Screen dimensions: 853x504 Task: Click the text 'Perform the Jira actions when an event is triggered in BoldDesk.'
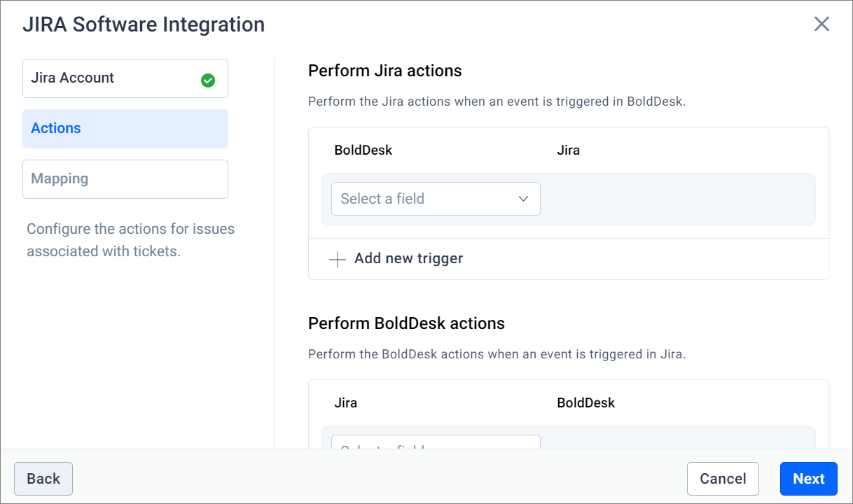pos(497,101)
